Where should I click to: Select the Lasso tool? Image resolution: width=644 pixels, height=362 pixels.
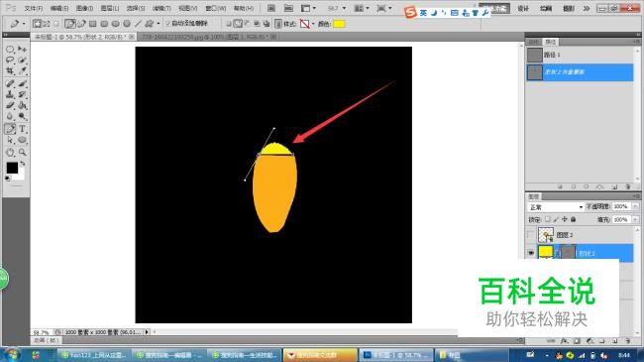coord(10,60)
